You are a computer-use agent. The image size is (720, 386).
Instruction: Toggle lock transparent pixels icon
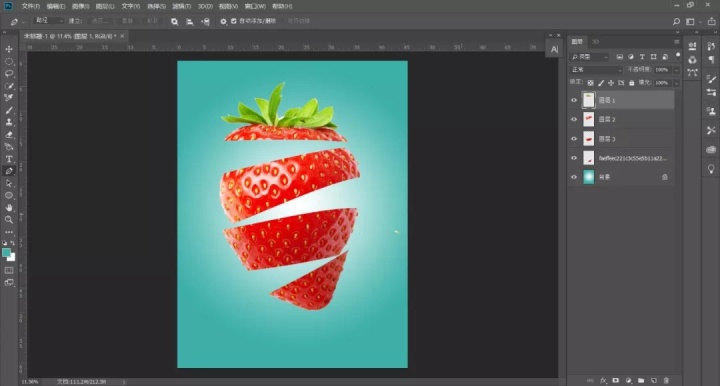coord(591,83)
